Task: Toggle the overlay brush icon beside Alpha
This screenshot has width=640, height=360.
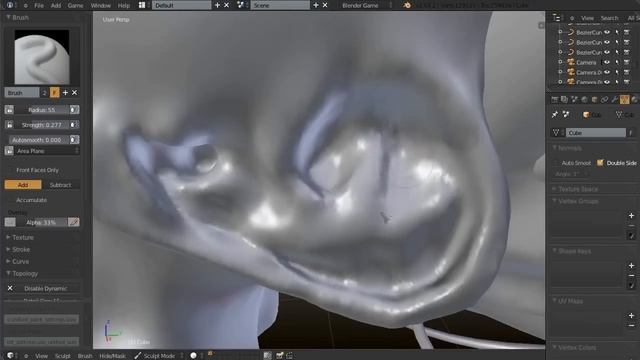Action: coord(74,222)
